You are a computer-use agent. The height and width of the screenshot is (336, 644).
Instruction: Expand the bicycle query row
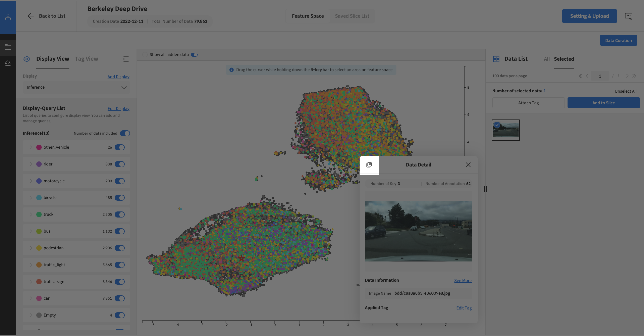tap(31, 198)
